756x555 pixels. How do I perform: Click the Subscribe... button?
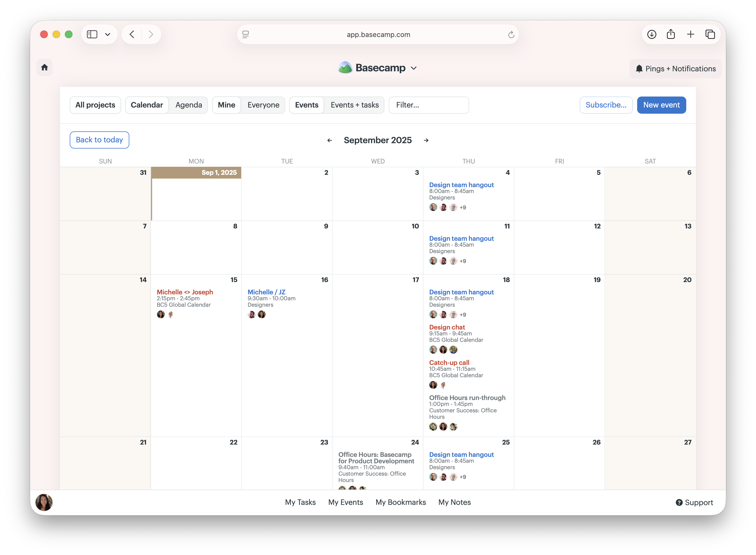coord(606,105)
